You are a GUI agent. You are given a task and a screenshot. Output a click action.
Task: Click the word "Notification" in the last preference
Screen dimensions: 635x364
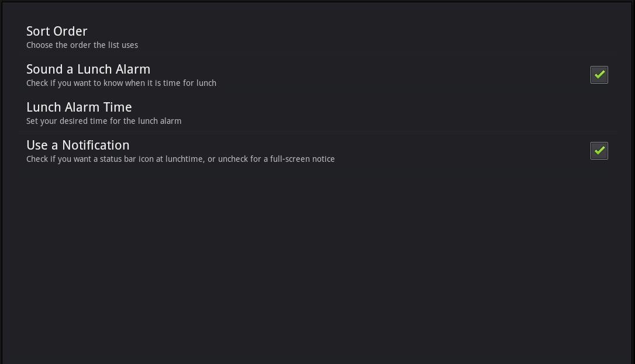point(95,145)
